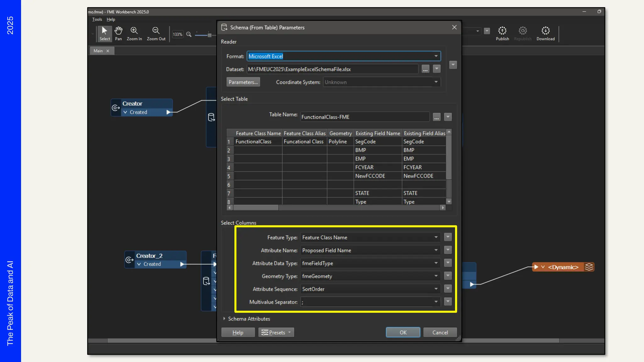The image size is (644, 362).
Task: Select the Pan hand tool
Action: [118, 33]
